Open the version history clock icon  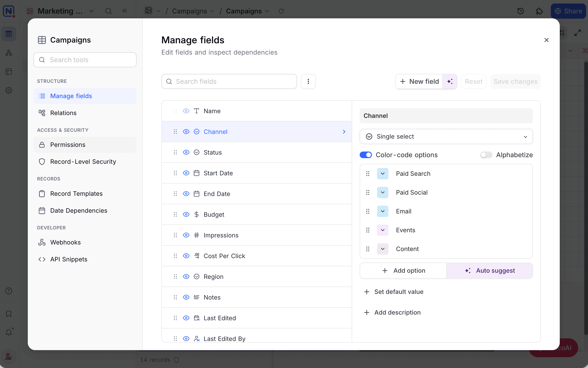[x=520, y=11]
